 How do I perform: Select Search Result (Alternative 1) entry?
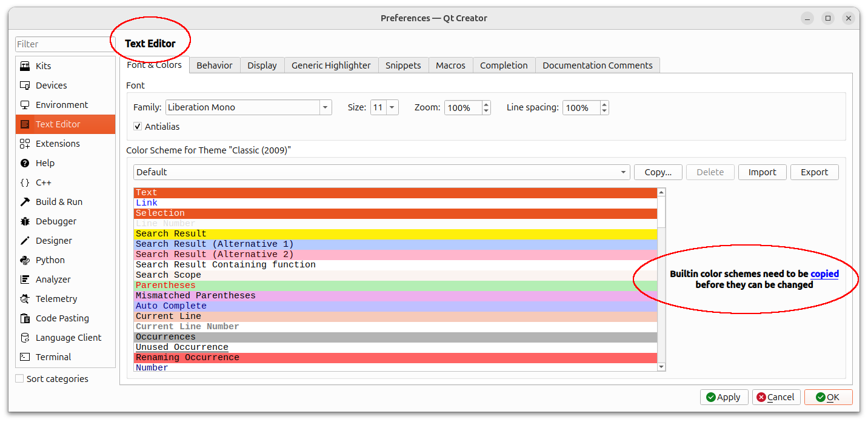395,244
